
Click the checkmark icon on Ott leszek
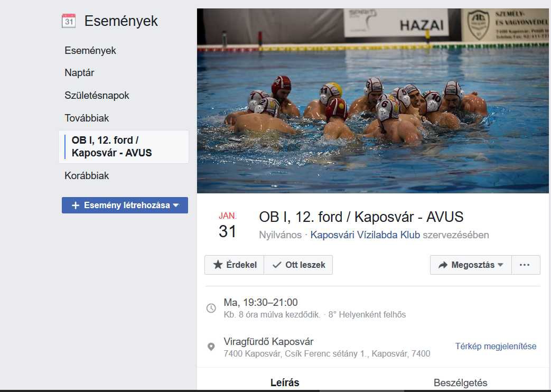(x=277, y=265)
